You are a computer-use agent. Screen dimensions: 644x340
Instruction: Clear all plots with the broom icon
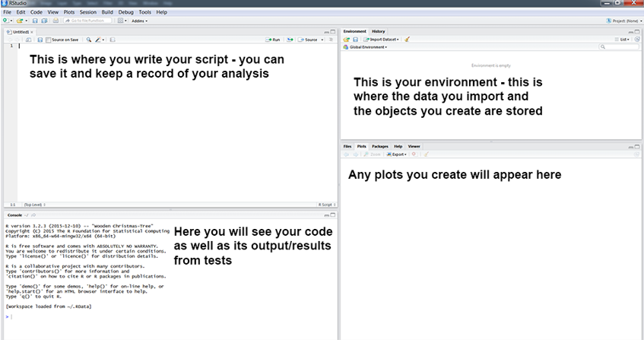[427, 154]
